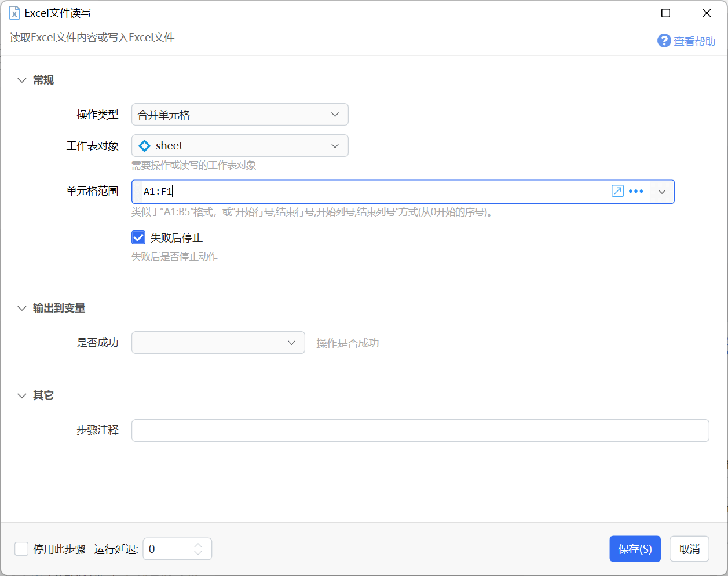Click the blue diamond variable icon beside sheet
The width and height of the screenshot is (728, 576).
(145, 146)
